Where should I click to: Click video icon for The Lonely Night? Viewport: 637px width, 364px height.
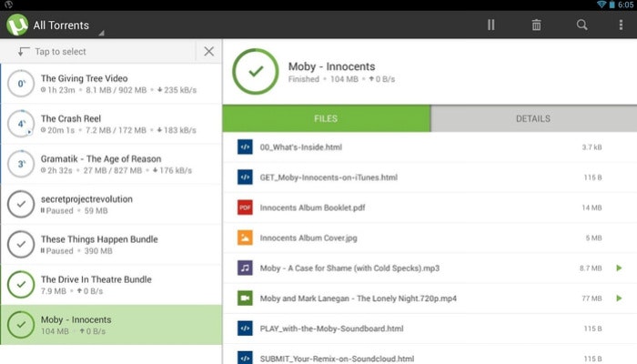coord(245,298)
